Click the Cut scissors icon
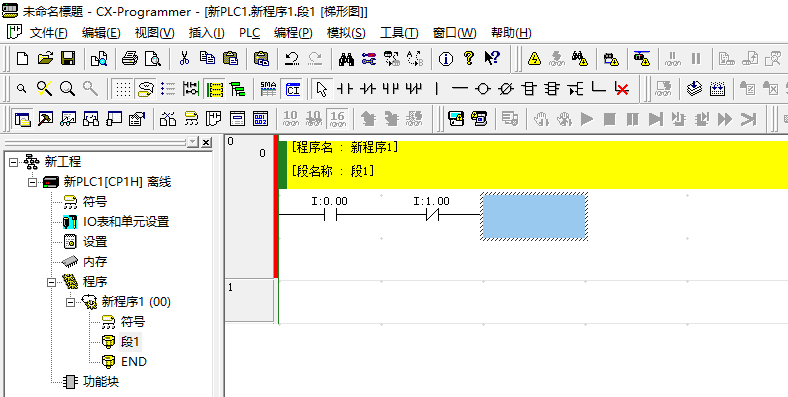Viewport: 788px width, 397px height. [184, 58]
